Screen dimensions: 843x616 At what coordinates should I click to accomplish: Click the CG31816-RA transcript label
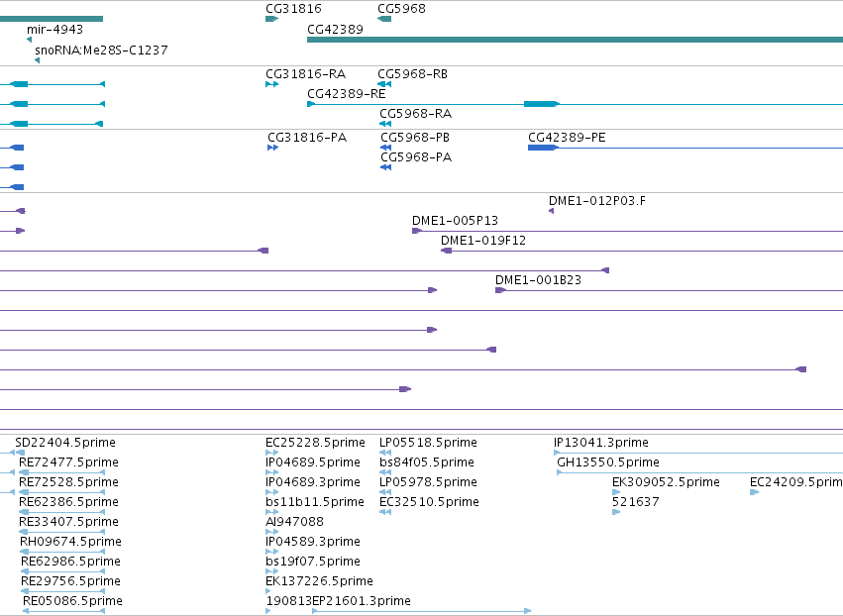305,74
